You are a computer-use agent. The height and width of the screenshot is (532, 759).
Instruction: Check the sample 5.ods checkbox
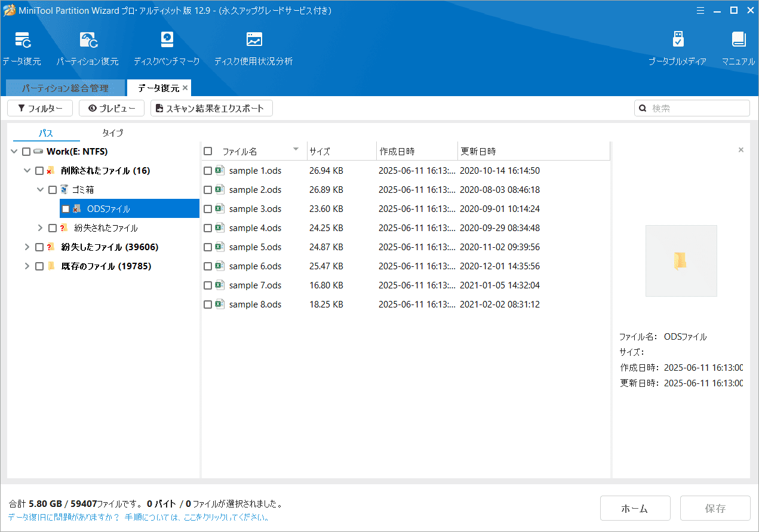click(208, 247)
